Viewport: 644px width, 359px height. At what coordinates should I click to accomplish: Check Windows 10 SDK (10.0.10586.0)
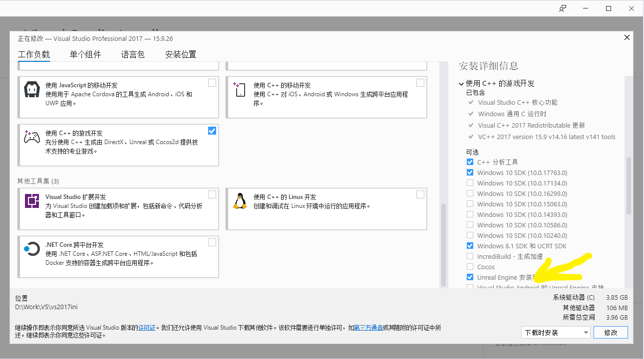pos(470,225)
